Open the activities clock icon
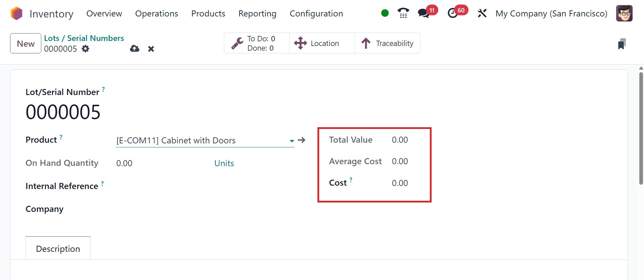This screenshot has width=644, height=280. [453, 13]
